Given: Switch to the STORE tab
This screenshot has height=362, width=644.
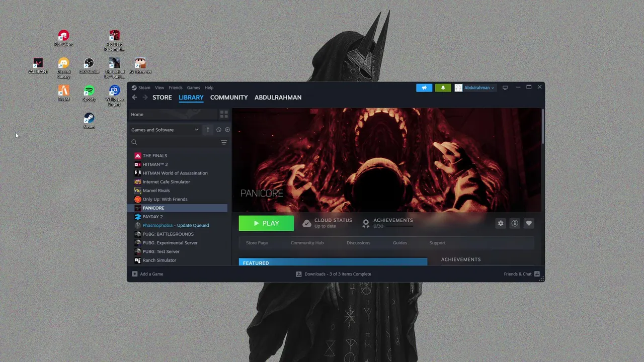Looking at the screenshot, I should 162,98.
